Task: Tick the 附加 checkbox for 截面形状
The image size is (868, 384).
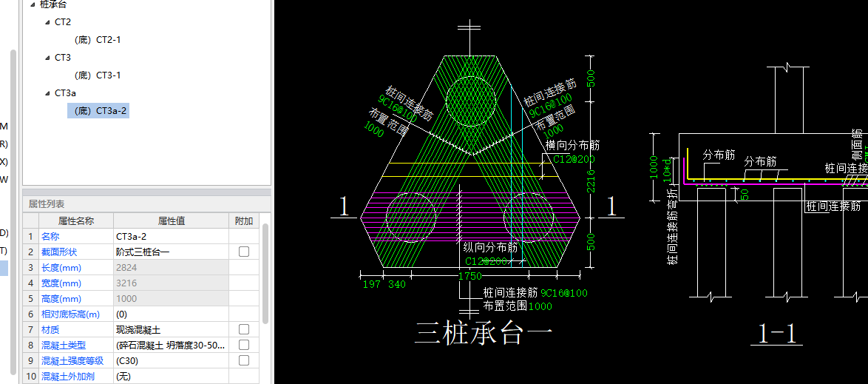Action: pyautogui.click(x=243, y=252)
